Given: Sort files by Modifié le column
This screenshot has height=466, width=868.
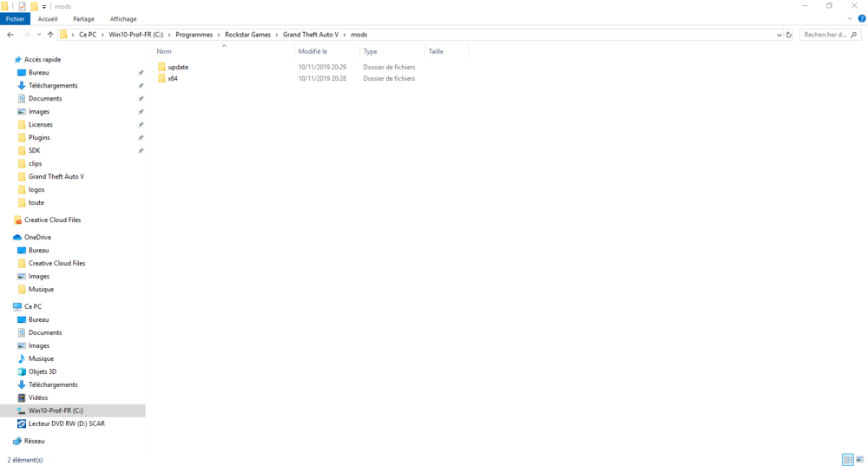Looking at the screenshot, I should pyautogui.click(x=312, y=51).
